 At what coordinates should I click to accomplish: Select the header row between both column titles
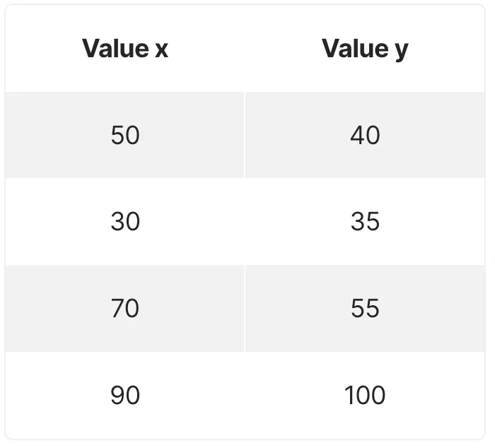click(245, 49)
